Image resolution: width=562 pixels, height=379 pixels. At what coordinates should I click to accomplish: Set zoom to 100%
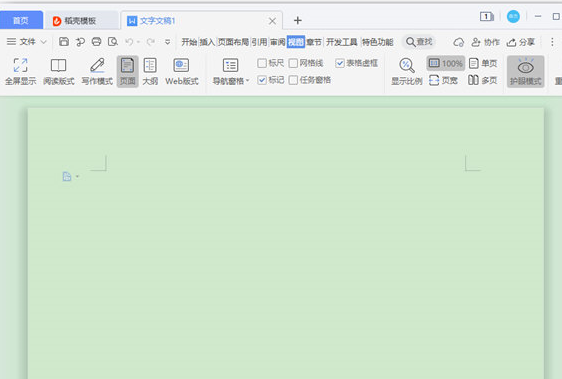tap(446, 63)
